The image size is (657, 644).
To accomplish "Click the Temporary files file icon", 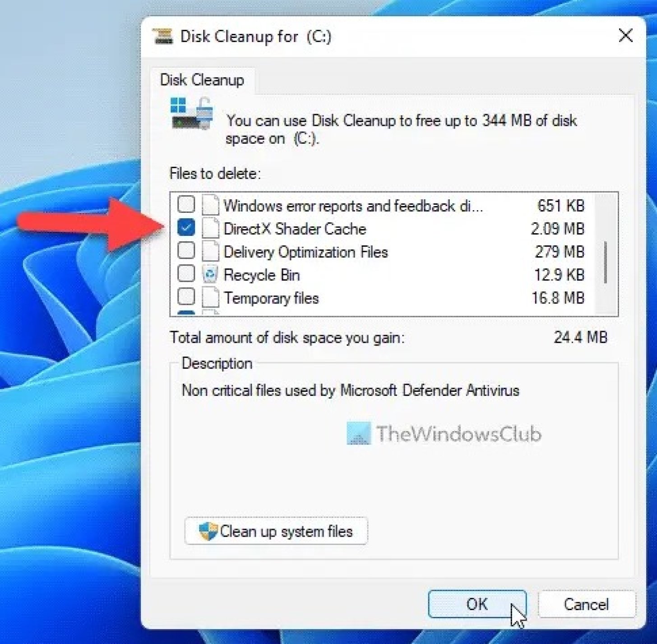I will (x=210, y=298).
